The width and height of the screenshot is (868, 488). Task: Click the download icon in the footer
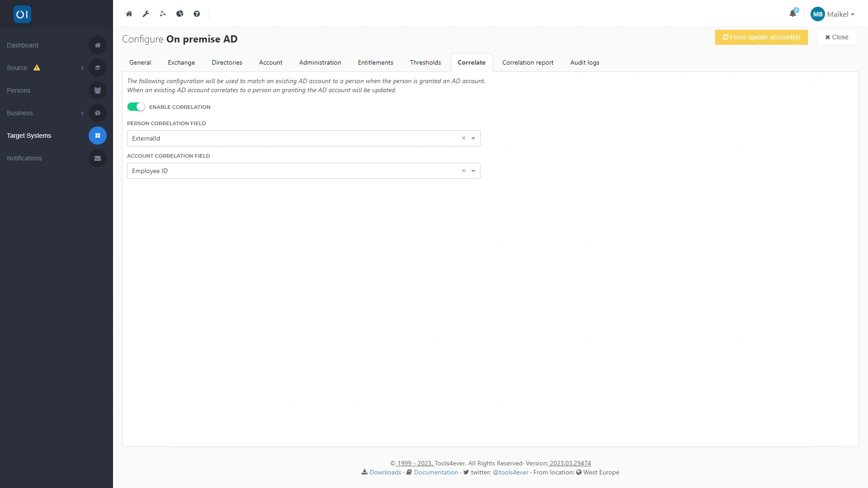[364, 472]
